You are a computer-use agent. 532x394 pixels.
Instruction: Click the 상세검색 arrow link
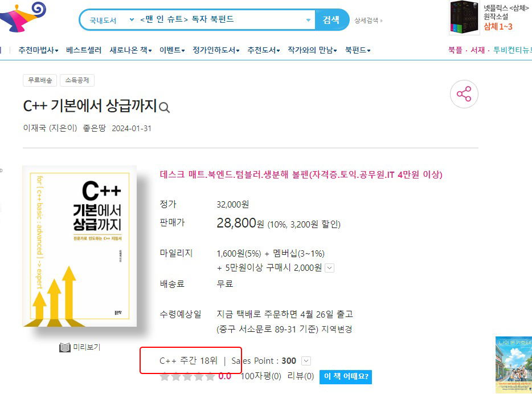coord(369,21)
